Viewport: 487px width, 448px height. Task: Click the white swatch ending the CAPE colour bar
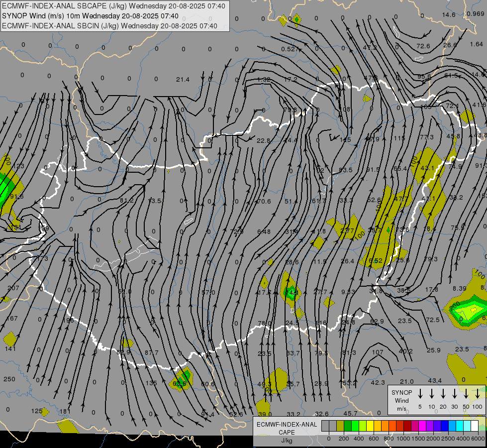pyautogui.click(x=475, y=426)
